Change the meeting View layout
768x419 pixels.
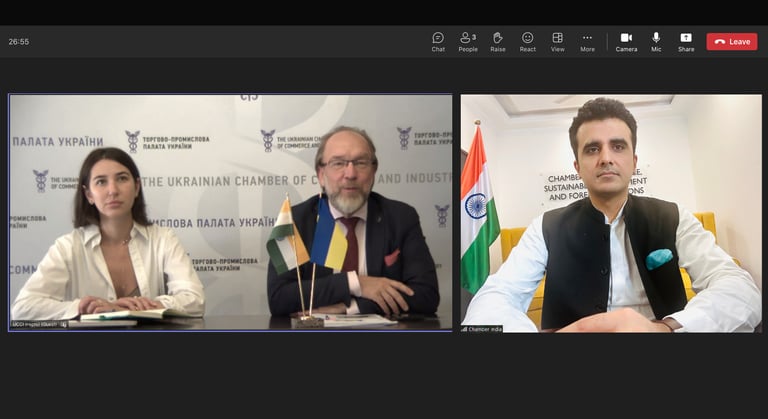click(557, 42)
